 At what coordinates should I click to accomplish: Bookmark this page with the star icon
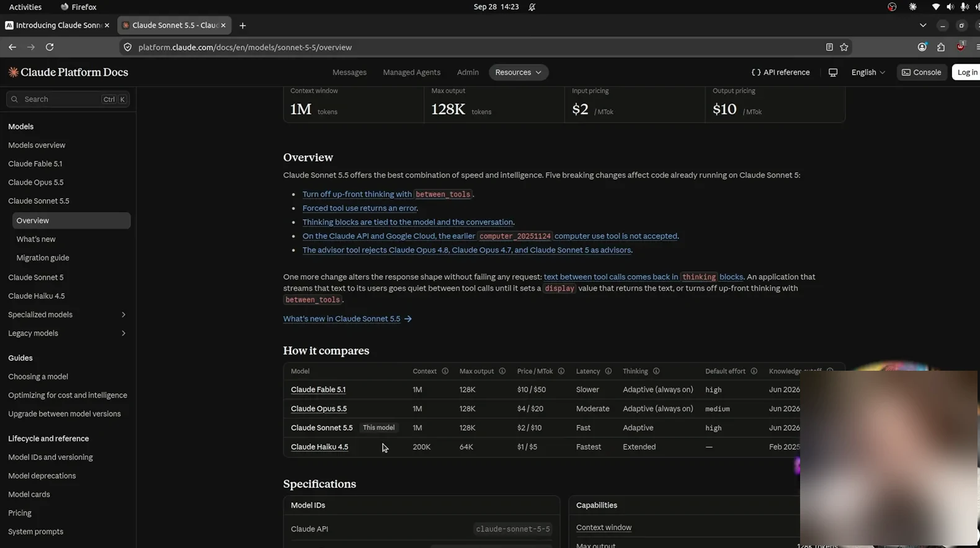(x=844, y=47)
